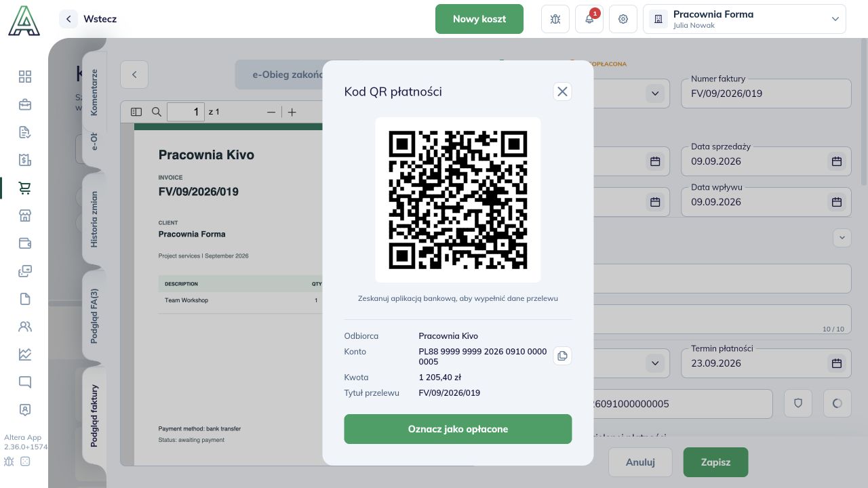Expand the Pracownia Forma company dropdown
The height and width of the screenshot is (488, 868).
(745, 19)
